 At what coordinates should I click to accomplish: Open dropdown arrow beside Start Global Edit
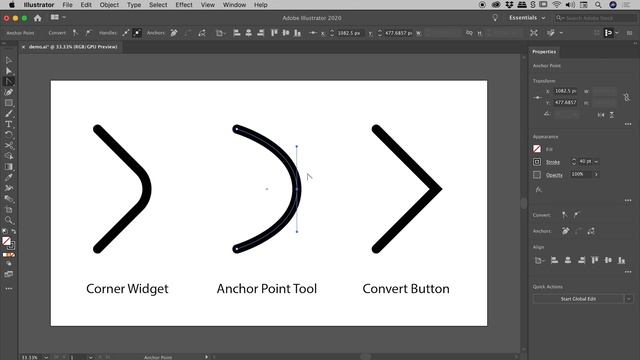pyautogui.click(x=629, y=299)
